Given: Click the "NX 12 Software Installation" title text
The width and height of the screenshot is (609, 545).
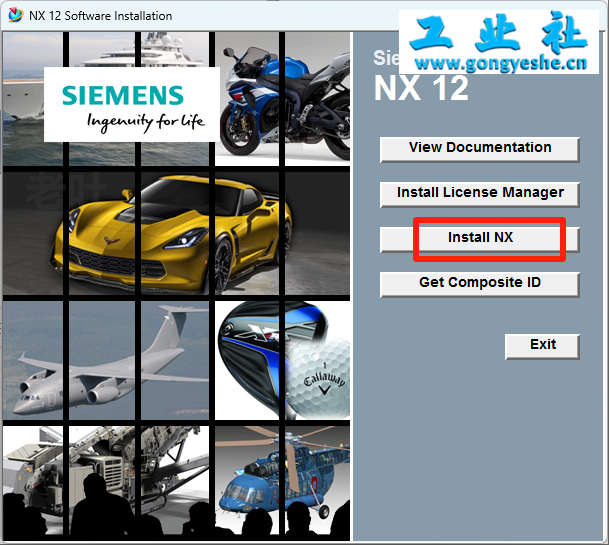Looking at the screenshot, I should pyautogui.click(x=101, y=16).
